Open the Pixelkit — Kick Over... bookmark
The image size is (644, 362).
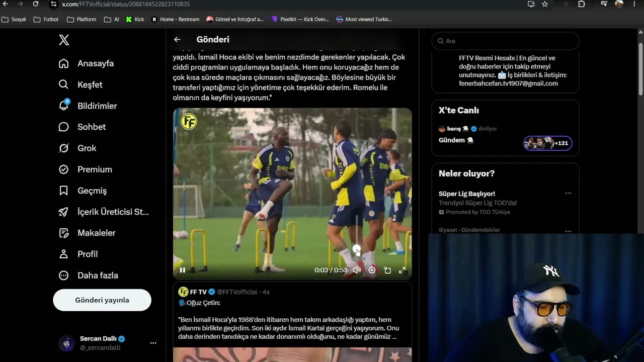click(x=300, y=19)
